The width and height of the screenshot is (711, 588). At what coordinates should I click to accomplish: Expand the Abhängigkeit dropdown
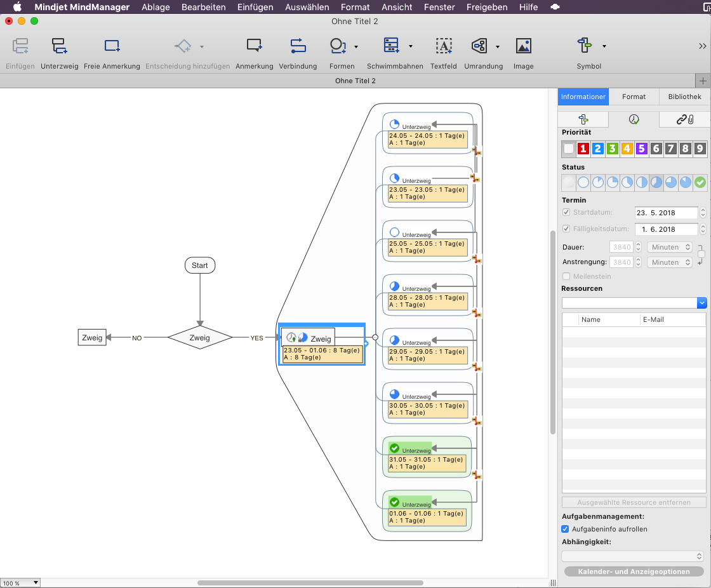tap(633, 556)
